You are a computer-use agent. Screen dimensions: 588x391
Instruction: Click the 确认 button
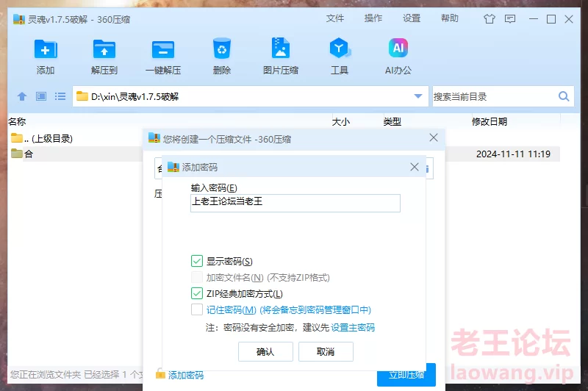click(265, 351)
